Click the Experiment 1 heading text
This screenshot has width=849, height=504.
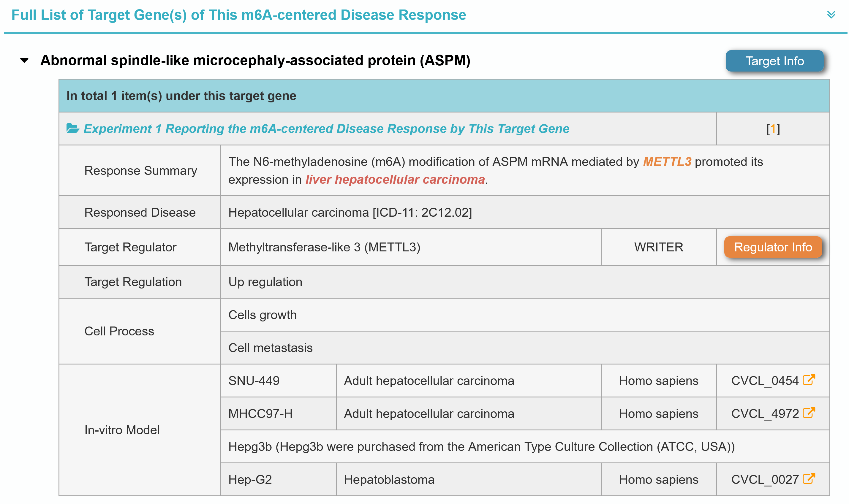pos(326,129)
